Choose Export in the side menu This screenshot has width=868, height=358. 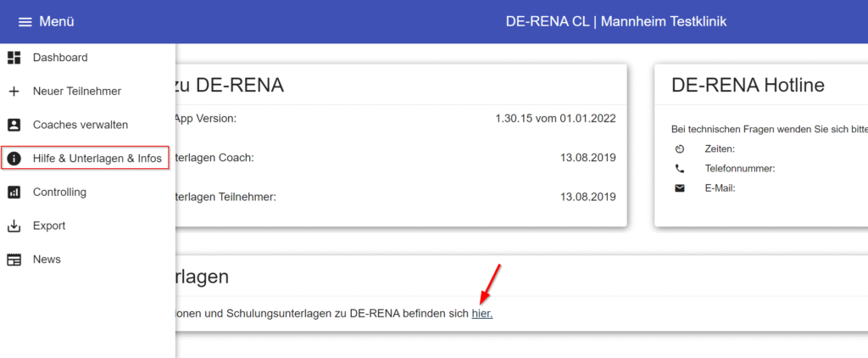[49, 226]
